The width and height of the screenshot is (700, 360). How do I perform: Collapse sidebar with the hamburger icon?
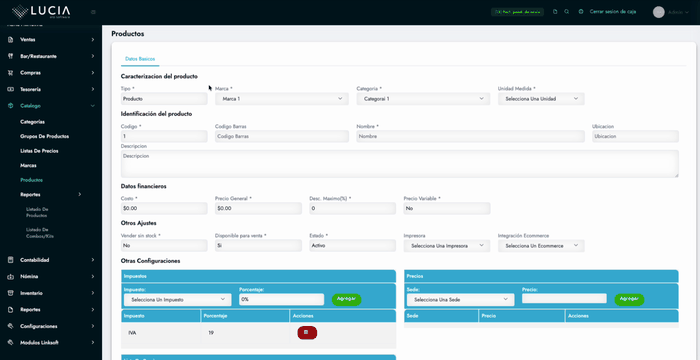[93, 12]
